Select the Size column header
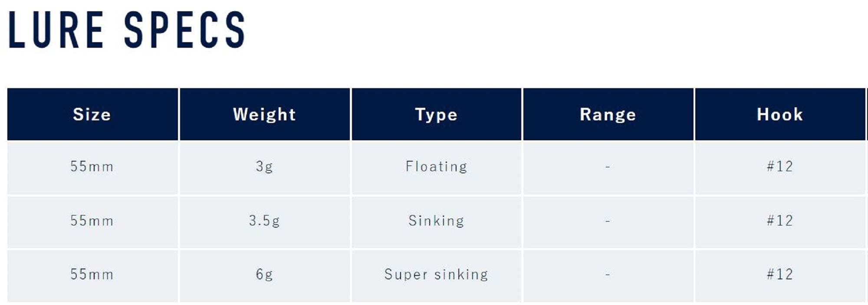Screen dimensions: 868x305 (x=92, y=115)
